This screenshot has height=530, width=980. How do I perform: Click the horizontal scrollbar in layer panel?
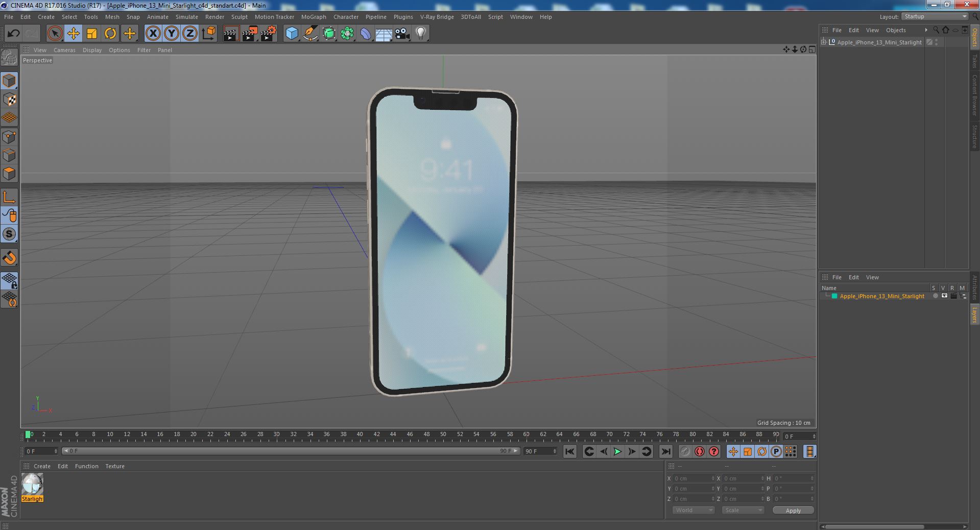point(874,526)
